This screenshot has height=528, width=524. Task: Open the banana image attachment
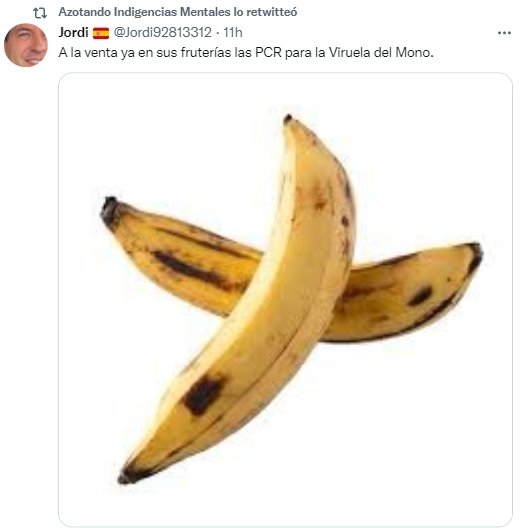click(x=285, y=299)
